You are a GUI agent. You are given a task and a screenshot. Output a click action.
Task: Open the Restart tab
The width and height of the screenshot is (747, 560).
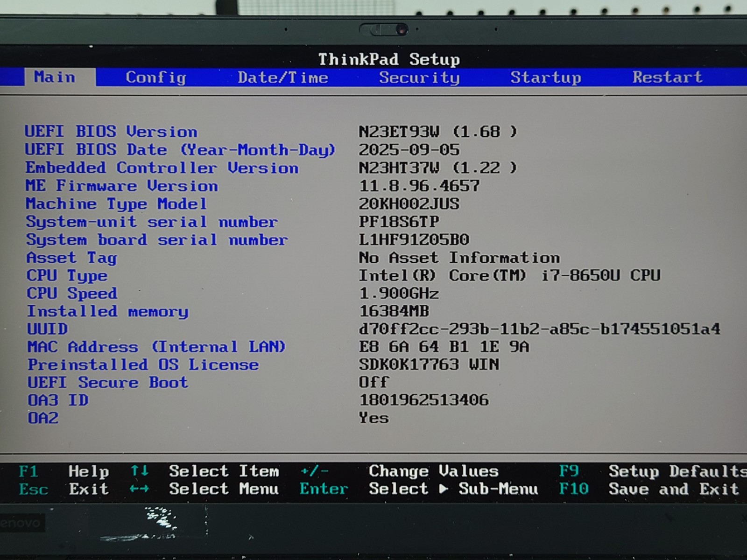(x=667, y=77)
